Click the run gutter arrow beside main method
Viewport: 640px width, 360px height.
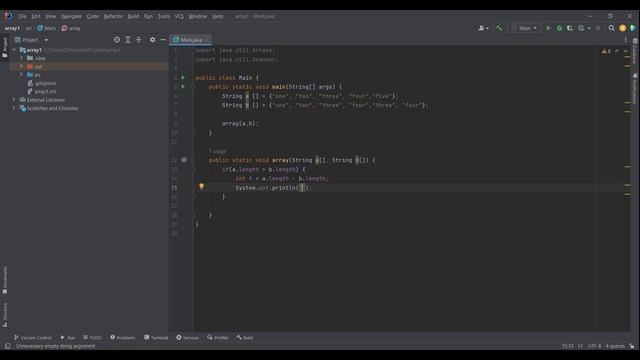[x=183, y=87]
